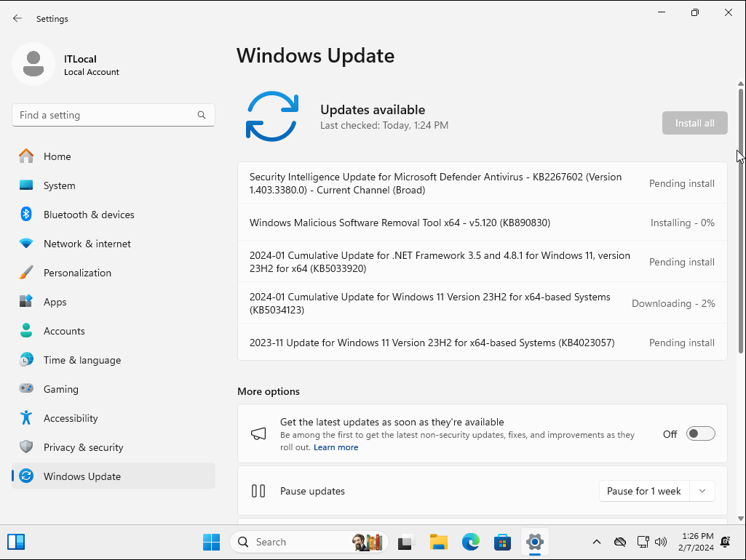Screen dimensions: 746x560
Task: Expand the Pause for 1 week dropdown arrow
Action: (702, 491)
